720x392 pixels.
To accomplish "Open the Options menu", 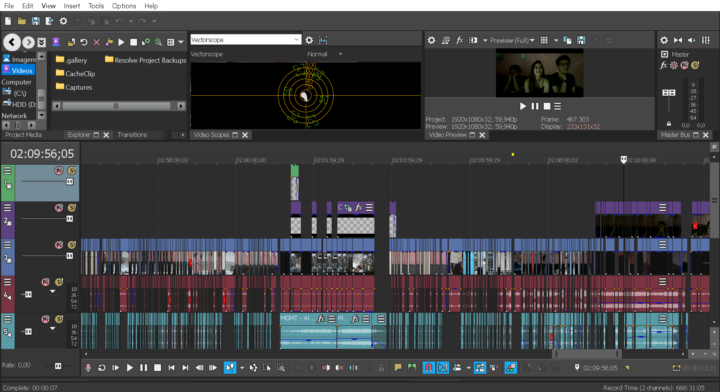I will point(124,6).
